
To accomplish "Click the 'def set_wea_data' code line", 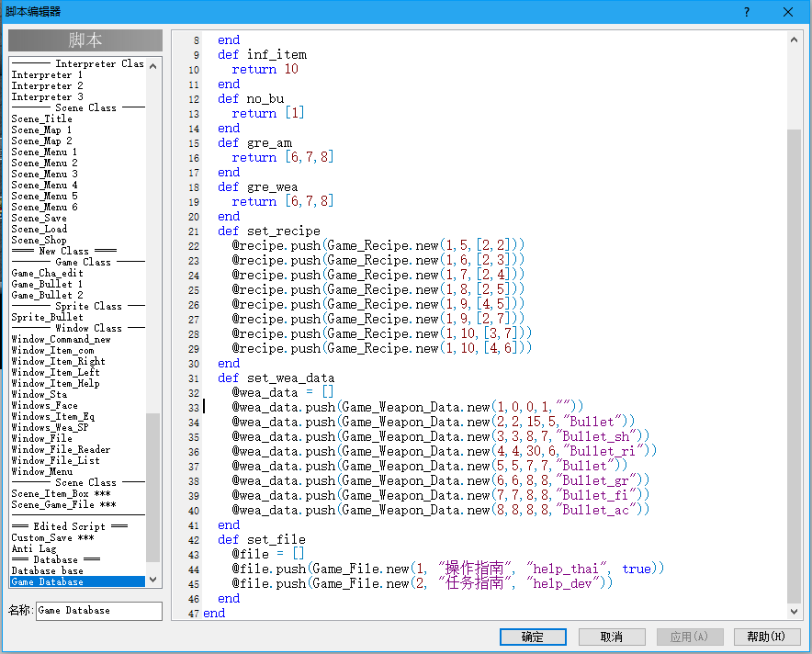I will [276, 378].
